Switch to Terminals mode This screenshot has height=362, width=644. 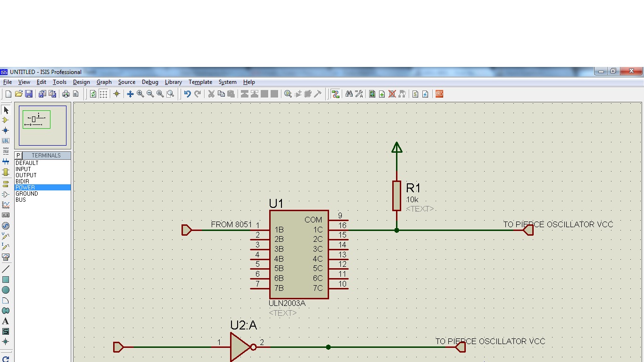tap(6, 184)
